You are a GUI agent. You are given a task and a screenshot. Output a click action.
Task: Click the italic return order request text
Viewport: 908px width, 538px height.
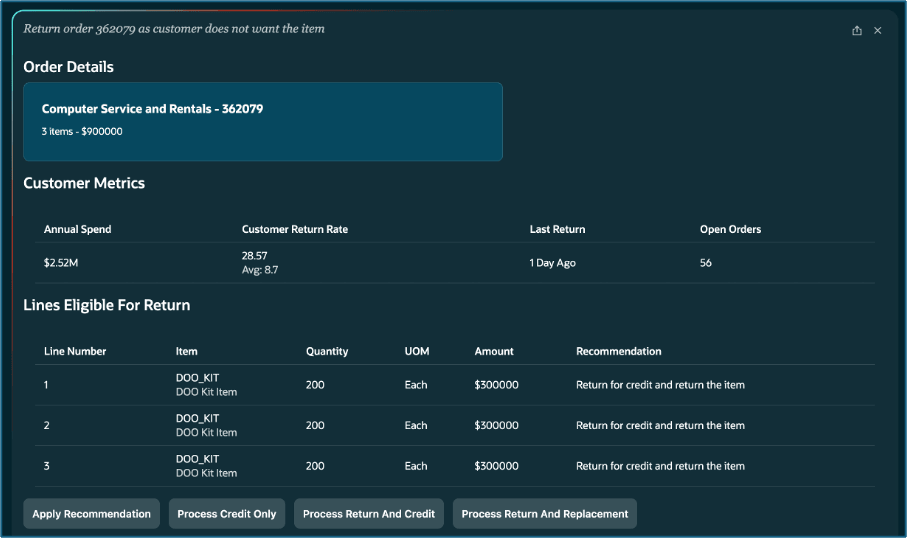coord(174,29)
